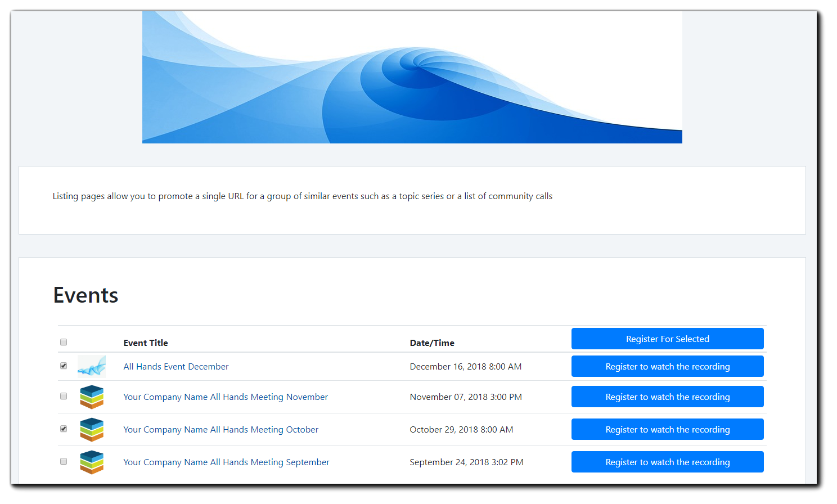Image resolution: width=837 pixels, height=504 pixels.
Task: Open Your Company Name All Hands Meeting October
Action: click(221, 430)
